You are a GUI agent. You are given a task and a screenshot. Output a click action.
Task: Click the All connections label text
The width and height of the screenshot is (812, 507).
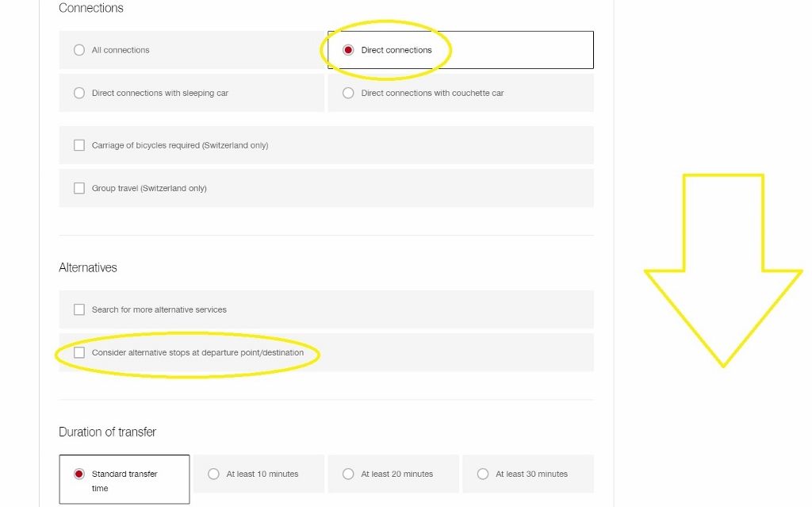coord(121,49)
